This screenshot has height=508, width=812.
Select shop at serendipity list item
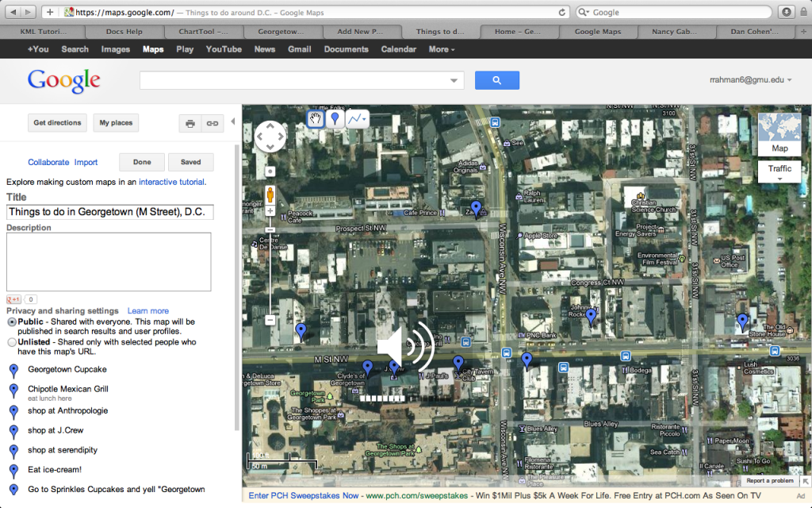[63, 450]
